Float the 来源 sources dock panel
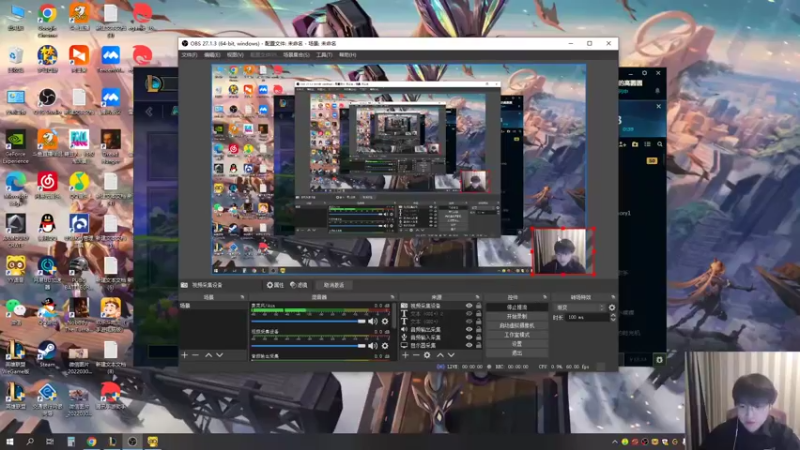 [478, 297]
